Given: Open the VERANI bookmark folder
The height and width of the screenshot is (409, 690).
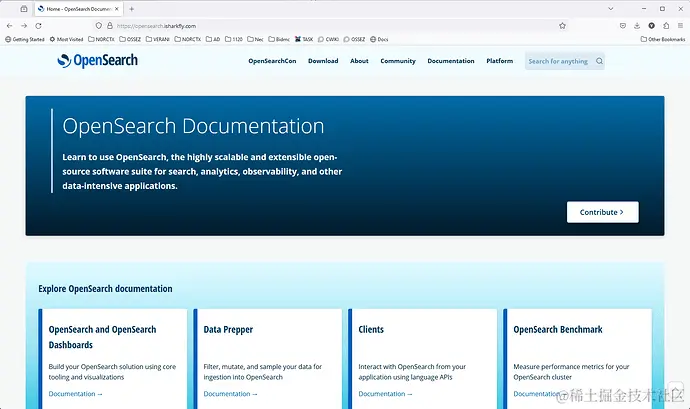Looking at the screenshot, I should pyautogui.click(x=158, y=39).
